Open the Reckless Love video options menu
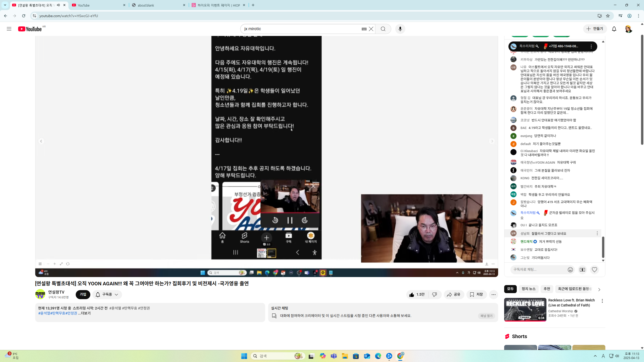This screenshot has height=362, width=644. [x=602, y=301]
